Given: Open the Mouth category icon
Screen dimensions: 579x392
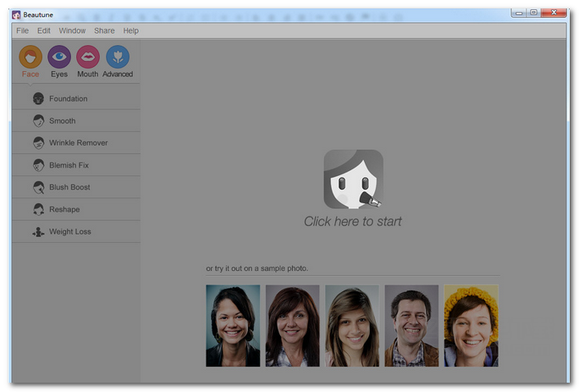Looking at the screenshot, I should coord(88,57).
